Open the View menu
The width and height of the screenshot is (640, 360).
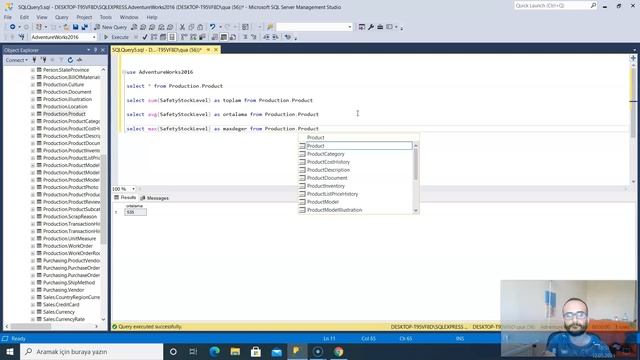42,17
